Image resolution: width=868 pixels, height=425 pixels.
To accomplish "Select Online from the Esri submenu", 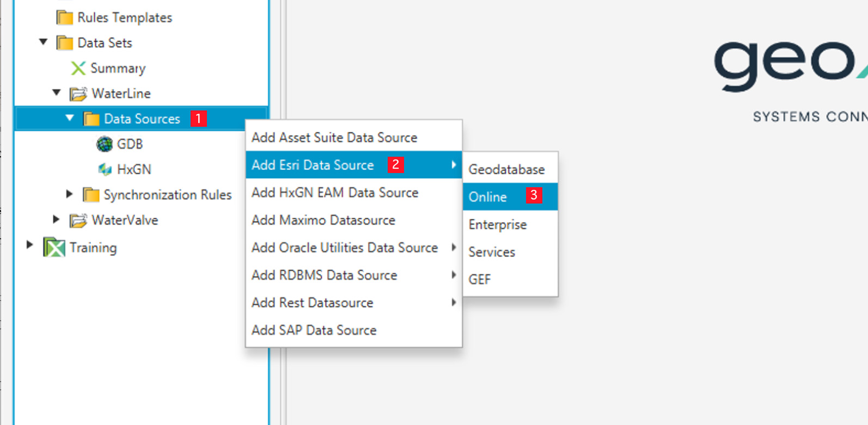I will pyautogui.click(x=510, y=196).
